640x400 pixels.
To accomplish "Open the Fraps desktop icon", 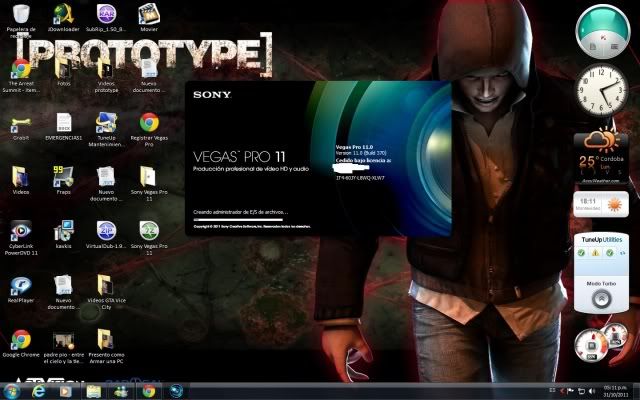I will pos(63,178).
